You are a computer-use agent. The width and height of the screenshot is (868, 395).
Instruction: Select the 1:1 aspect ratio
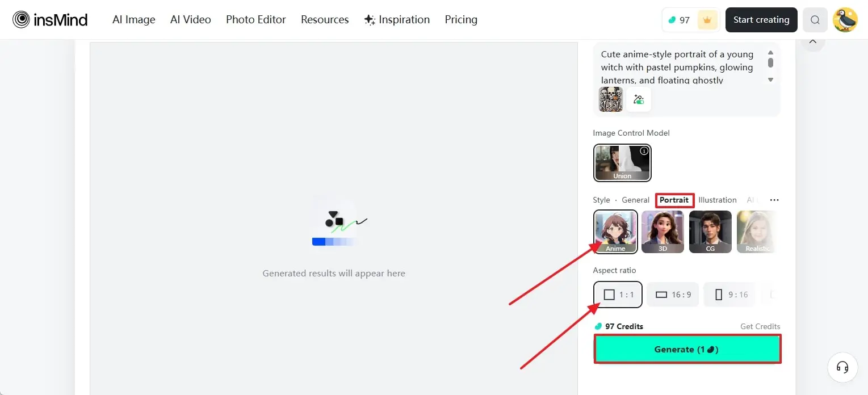(618, 295)
